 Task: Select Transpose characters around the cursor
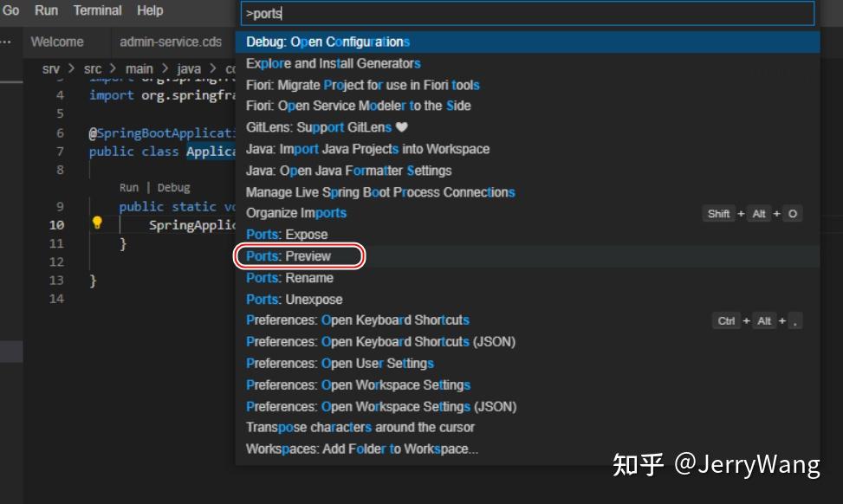528,428
